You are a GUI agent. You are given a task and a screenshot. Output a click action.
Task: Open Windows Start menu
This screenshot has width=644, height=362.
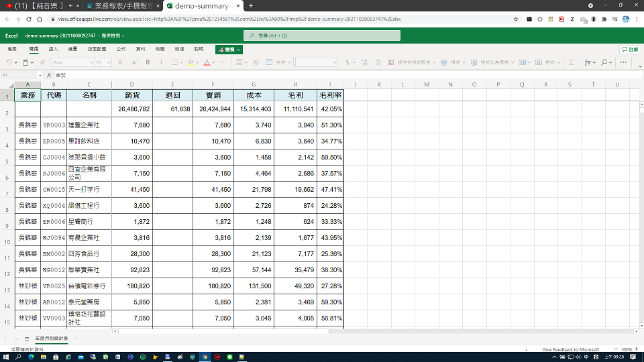click(x=6, y=357)
